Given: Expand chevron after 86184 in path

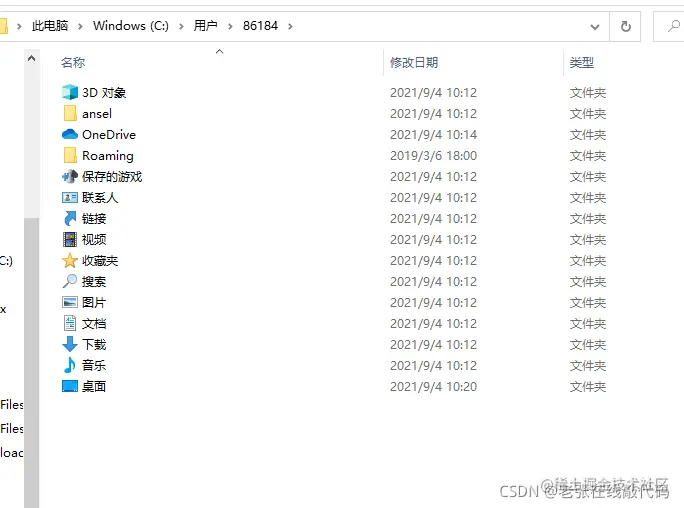Looking at the screenshot, I should (x=290, y=26).
